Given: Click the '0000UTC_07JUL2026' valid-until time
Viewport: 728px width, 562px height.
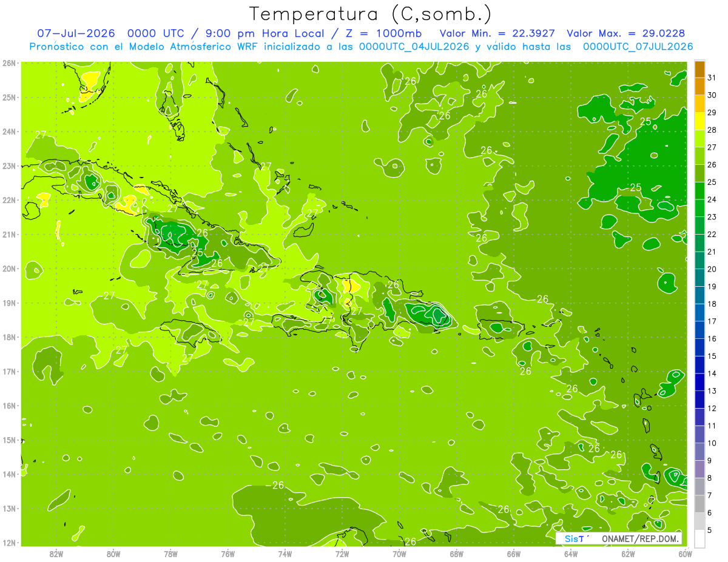Looking at the screenshot, I should (638, 47).
